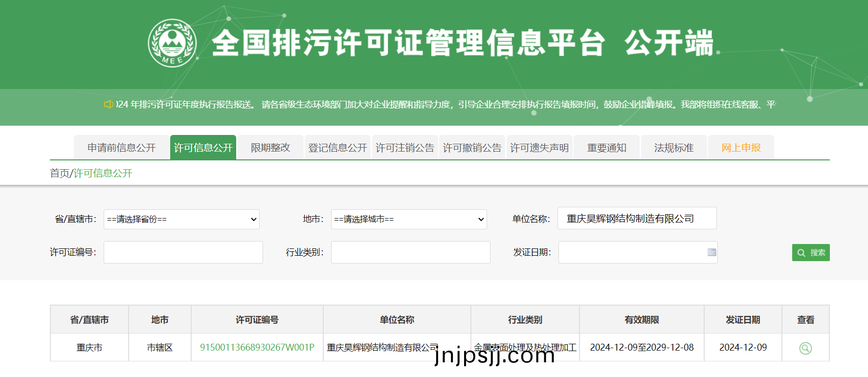This screenshot has width=868, height=377.
Task: Click 首页 in the breadcrumb
Action: click(x=60, y=174)
